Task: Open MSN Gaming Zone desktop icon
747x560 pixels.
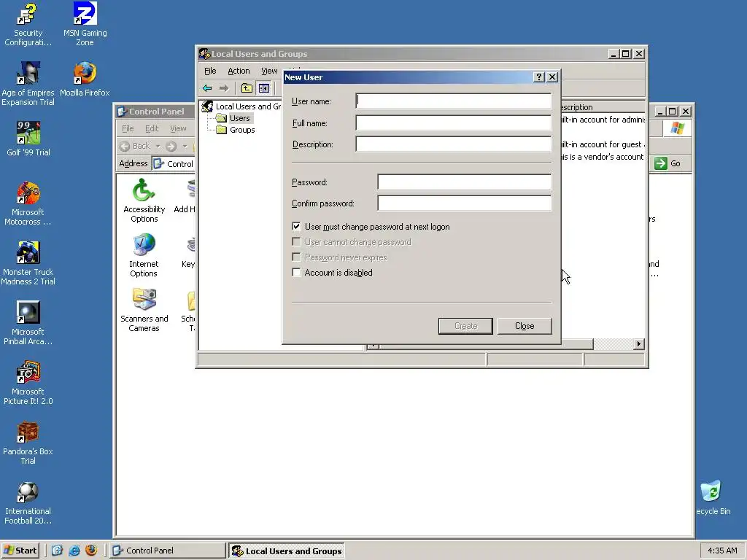Action: tap(85, 24)
